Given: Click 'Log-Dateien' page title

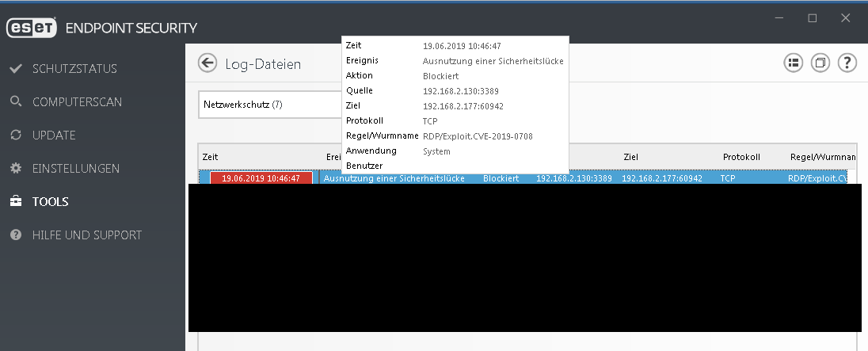Looking at the screenshot, I should pos(263,63).
